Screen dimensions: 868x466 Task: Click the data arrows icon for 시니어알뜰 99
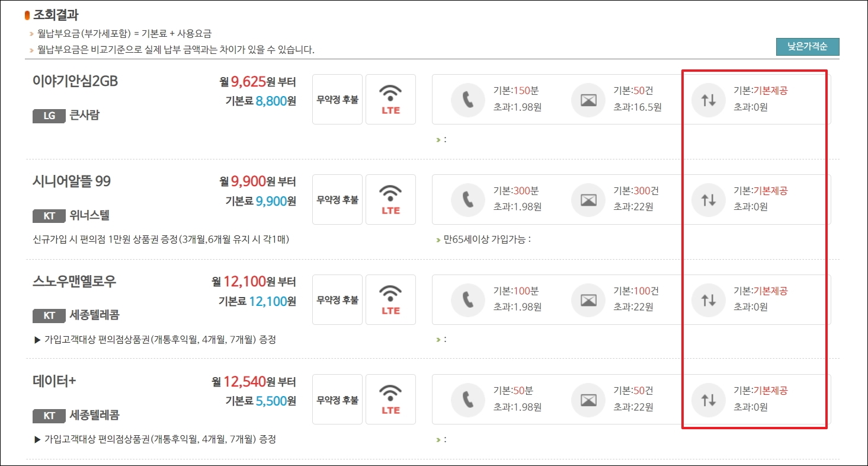[708, 200]
